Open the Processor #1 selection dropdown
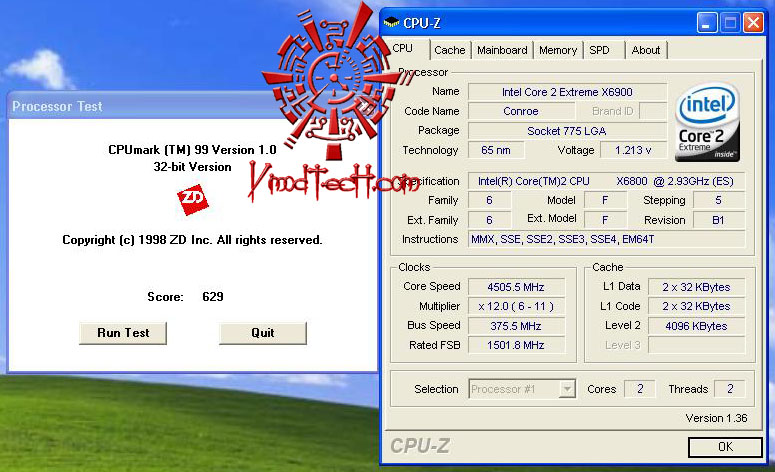Image resolution: width=775 pixels, height=472 pixels. [522, 389]
